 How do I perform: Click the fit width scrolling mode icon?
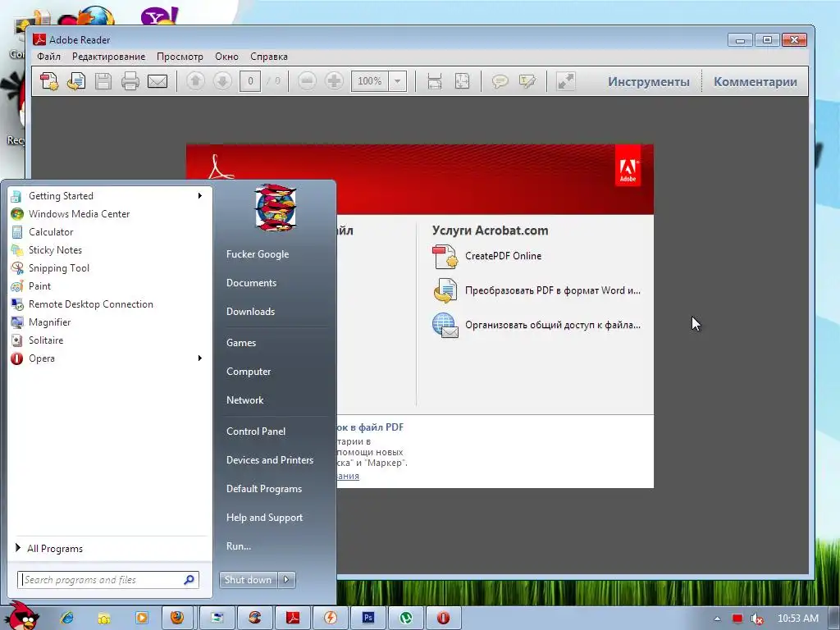(x=435, y=81)
